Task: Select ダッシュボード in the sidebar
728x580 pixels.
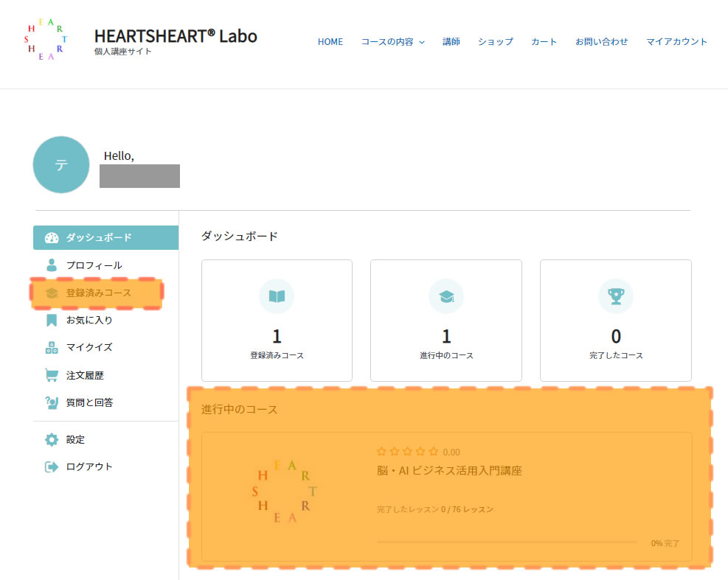Action: 106,237
